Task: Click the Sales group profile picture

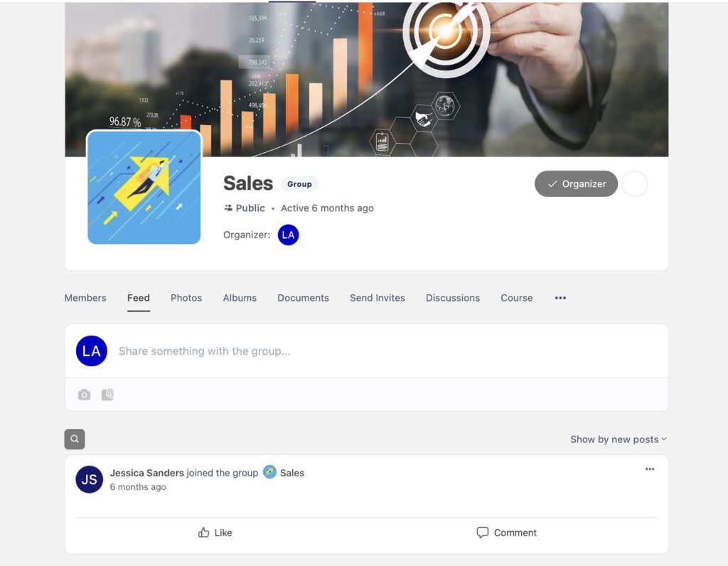Action: coord(144,187)
